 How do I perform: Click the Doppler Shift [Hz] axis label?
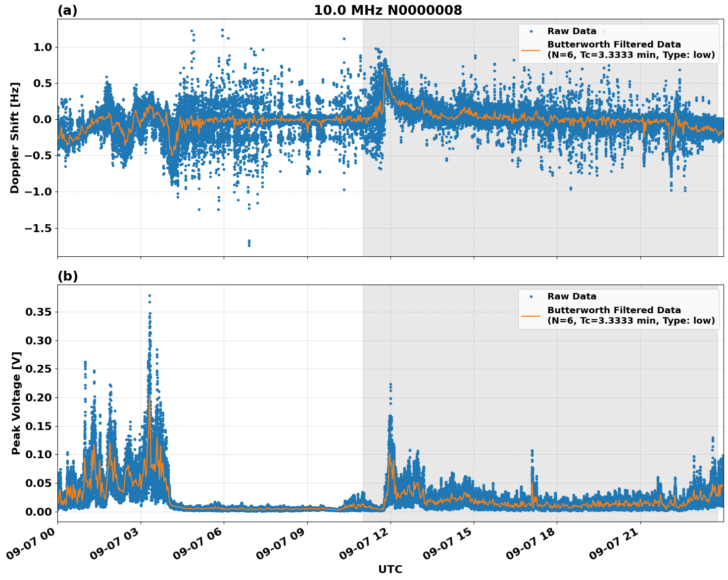[x=15, y=132]
